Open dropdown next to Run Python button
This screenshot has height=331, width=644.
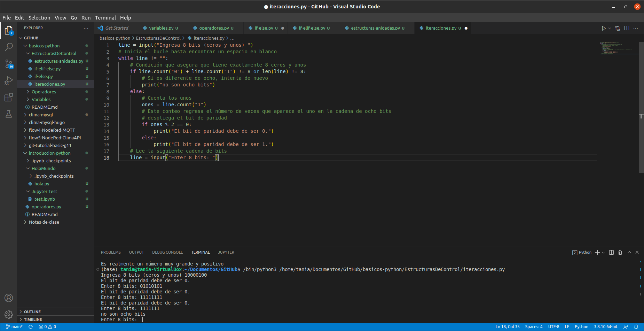(610, 28)
